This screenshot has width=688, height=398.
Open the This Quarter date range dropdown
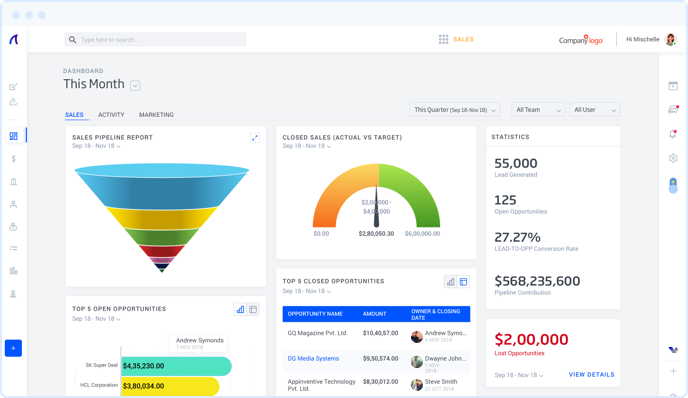pyautogui.click(x=455, y=110)
